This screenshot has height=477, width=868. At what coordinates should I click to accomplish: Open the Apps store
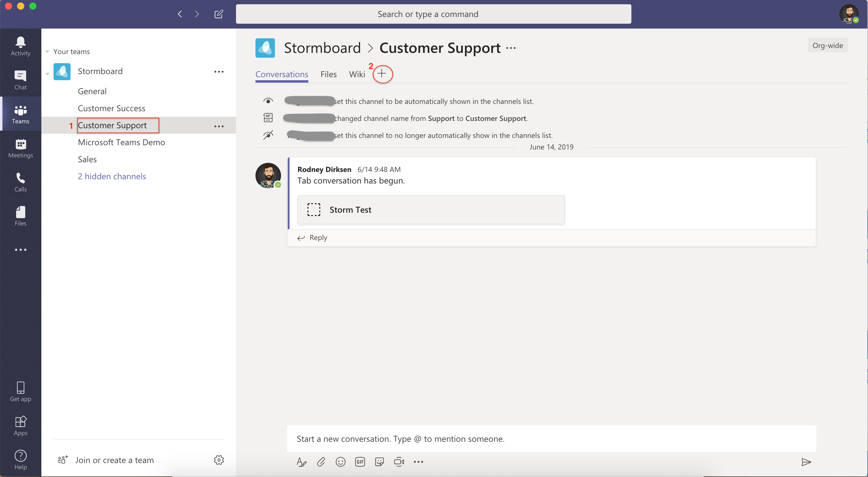point(21,426)
